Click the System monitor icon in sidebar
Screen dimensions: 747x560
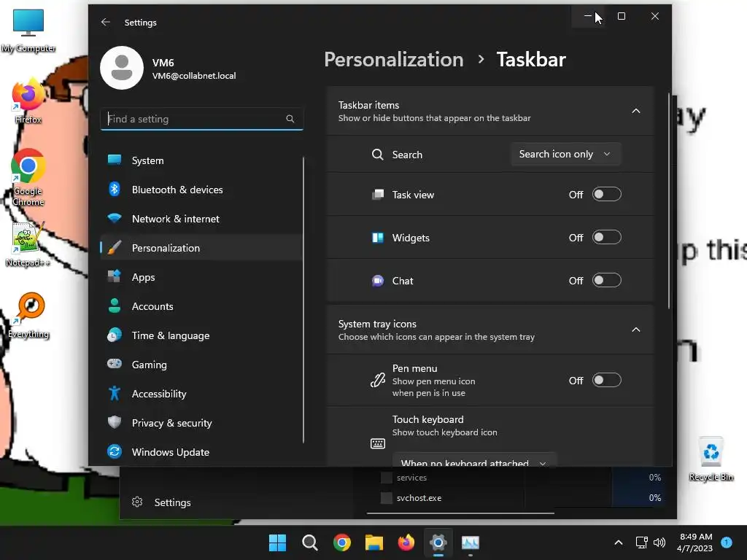click(x=115, y=160)
